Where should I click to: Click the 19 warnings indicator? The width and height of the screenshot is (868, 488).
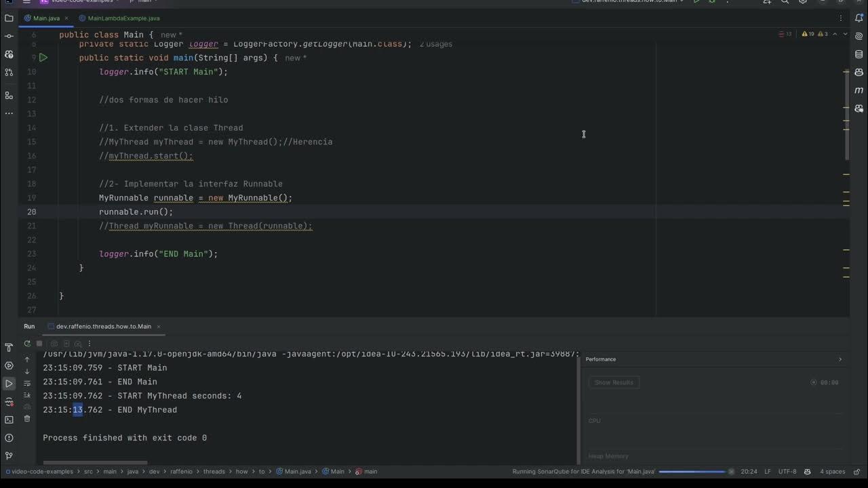tap(808, 34)
